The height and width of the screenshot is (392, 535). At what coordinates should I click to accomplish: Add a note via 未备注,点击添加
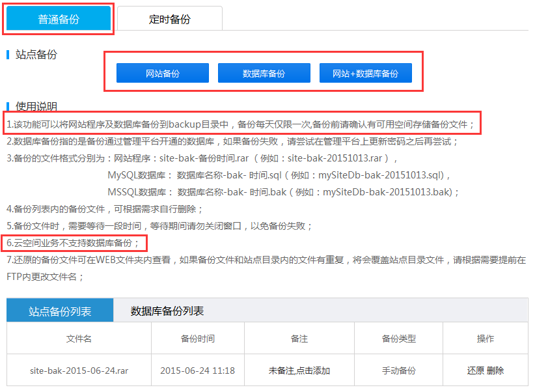pos(299,371)
